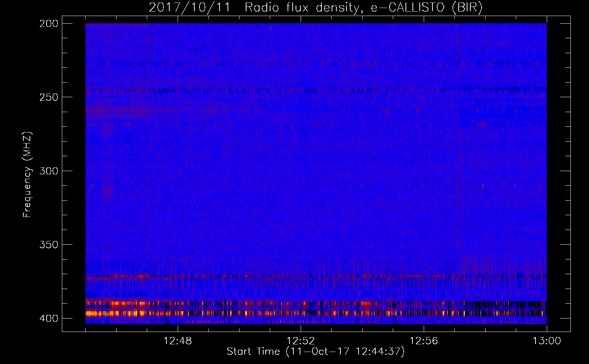
Task: Click the 12:48 time tick label
Action: pos(178,341)
